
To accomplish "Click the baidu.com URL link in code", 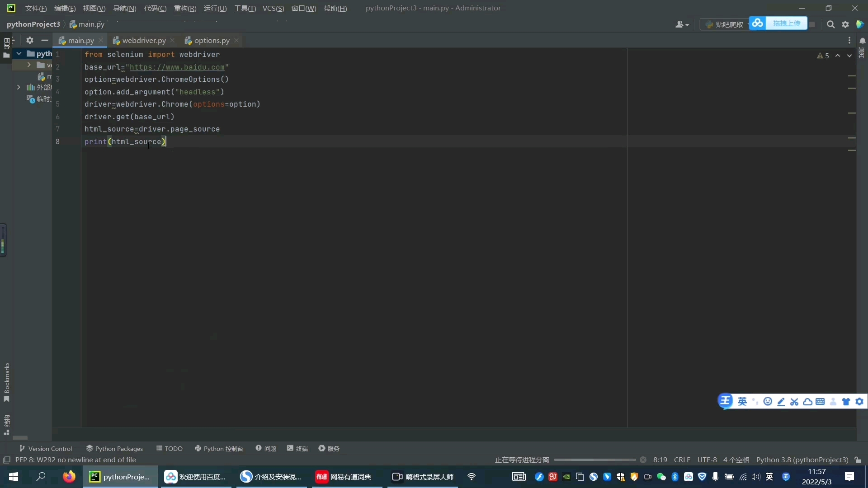I will 177,67.
